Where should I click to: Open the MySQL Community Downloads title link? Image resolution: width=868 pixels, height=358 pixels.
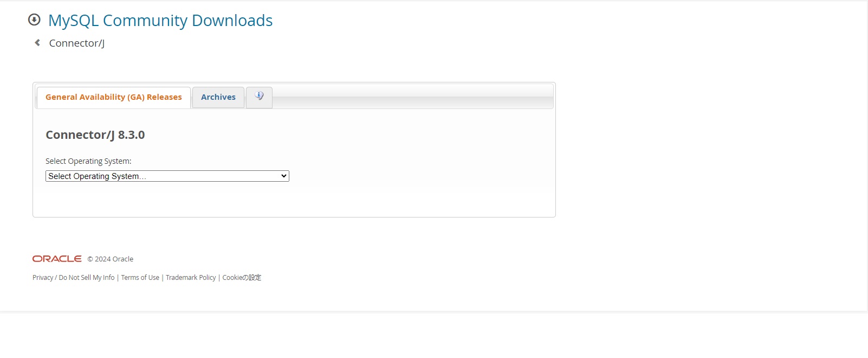[x=160, y=21]
